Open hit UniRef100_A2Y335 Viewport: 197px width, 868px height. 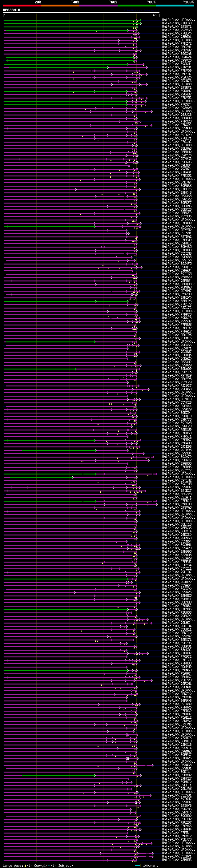tap(177, 216)
